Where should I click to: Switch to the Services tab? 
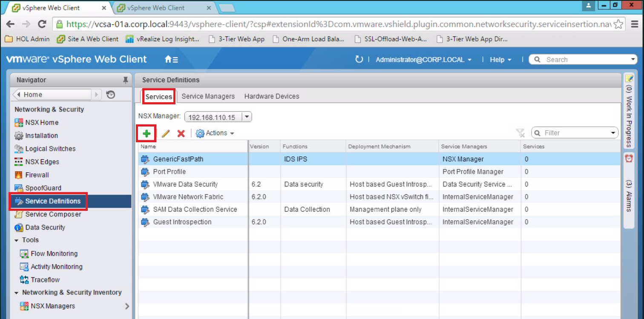[158, 97]
